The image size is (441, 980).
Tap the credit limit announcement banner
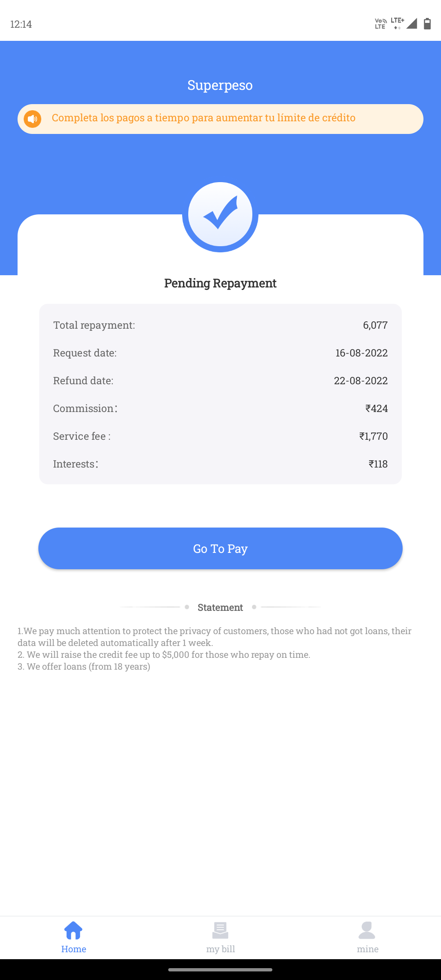tap(220, 119)
